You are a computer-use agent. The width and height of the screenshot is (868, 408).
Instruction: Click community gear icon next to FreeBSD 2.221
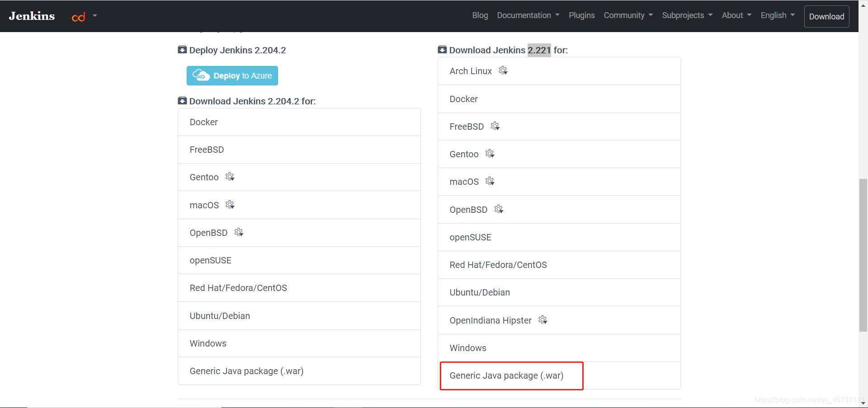[495, 126]
